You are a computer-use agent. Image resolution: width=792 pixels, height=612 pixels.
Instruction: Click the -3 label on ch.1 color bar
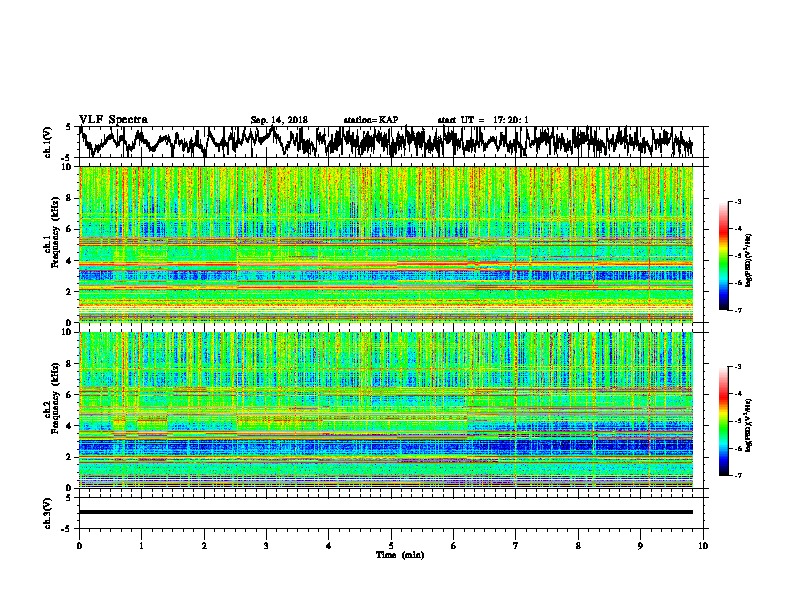pyautogui.click(x=737, y=201)
